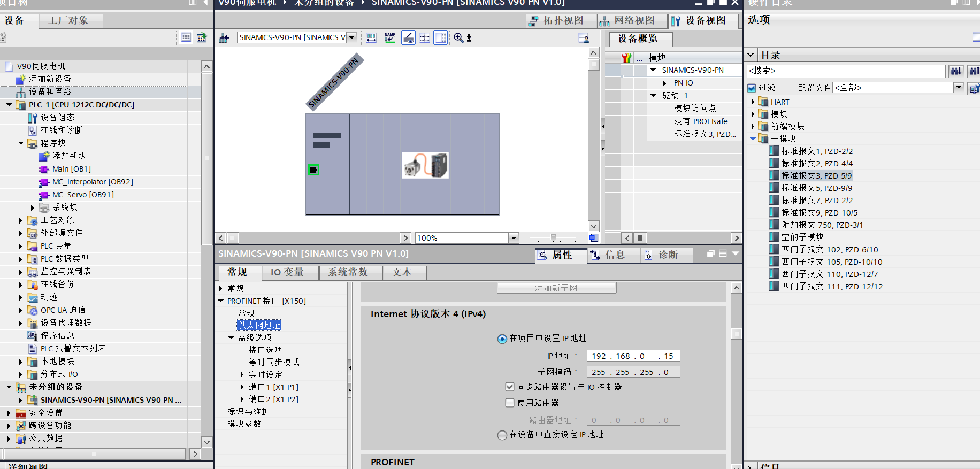Open the 诊断 inspector tab
The width and height of the screenshot is (980, 469).
click(x=668, y=255)
